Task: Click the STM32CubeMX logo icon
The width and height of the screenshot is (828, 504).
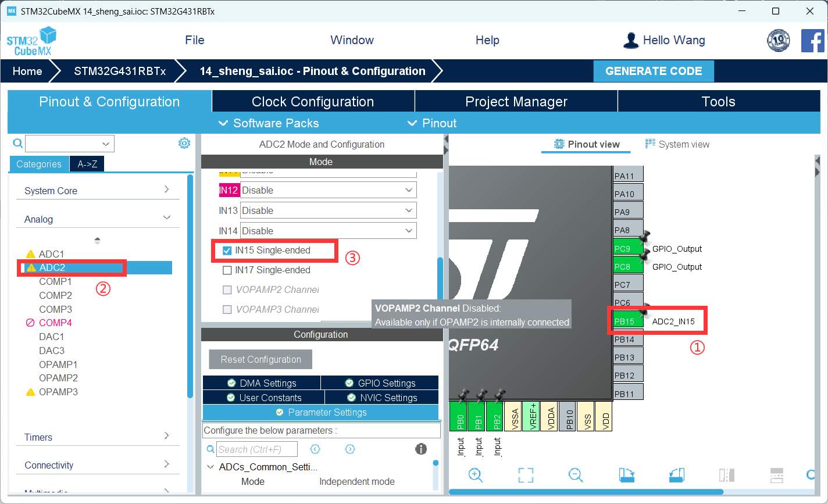Action: (x=32, y=41)
